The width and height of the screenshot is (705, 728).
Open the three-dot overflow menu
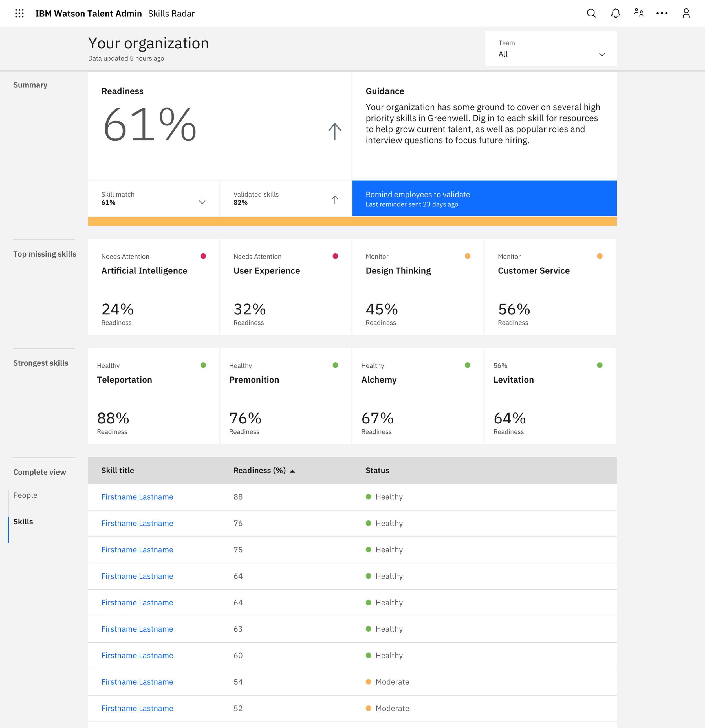[662, 13]
